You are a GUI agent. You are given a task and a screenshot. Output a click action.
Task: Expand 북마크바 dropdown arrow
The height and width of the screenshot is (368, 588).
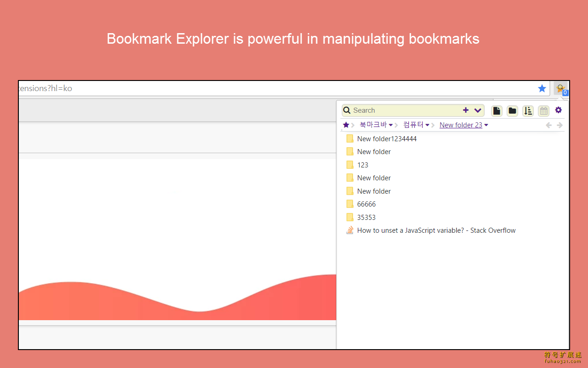[x=391, y=125]
